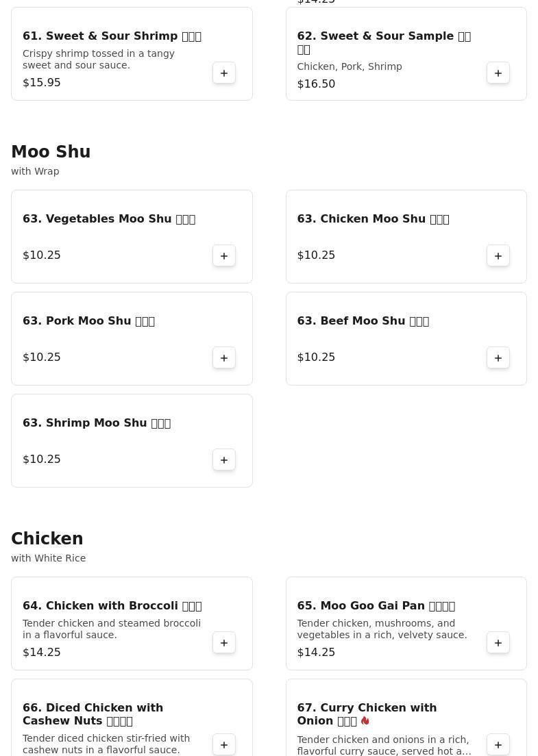The image size is (538, 756).
Task: Add Sweet & Sour Shrimp to cart
Action: pyautogui.click(x=224, y=73)
